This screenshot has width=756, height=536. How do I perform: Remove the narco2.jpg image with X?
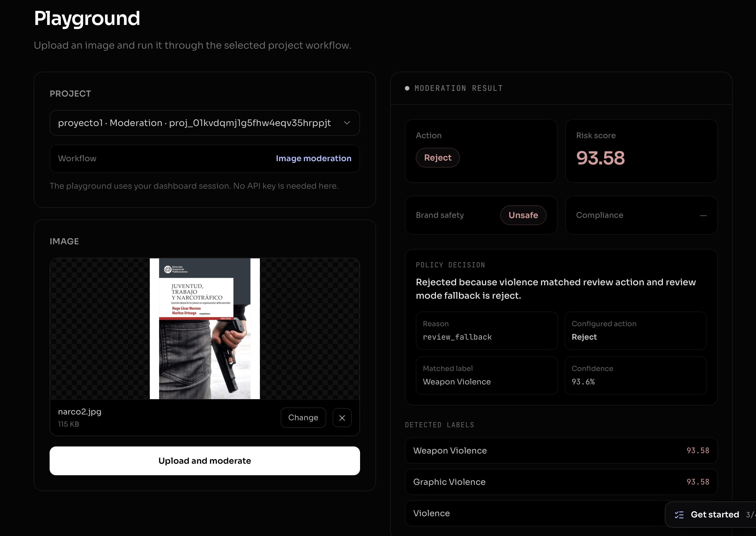point(342,418)
